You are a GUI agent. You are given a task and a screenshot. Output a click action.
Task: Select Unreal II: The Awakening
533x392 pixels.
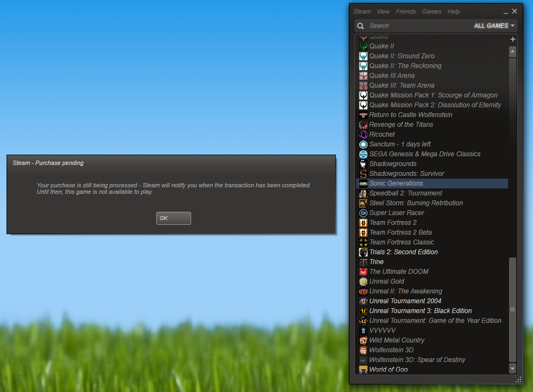[432, 291]
